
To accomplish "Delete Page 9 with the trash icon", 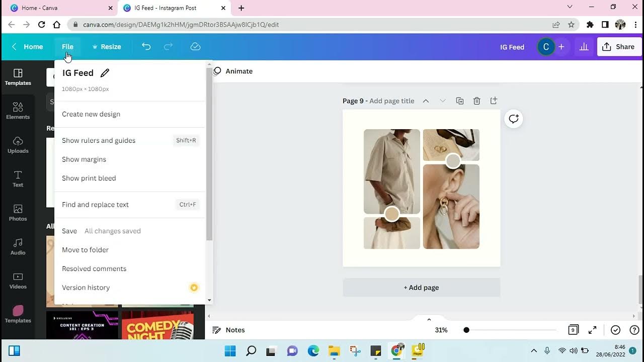I will (x=477, y=101).
